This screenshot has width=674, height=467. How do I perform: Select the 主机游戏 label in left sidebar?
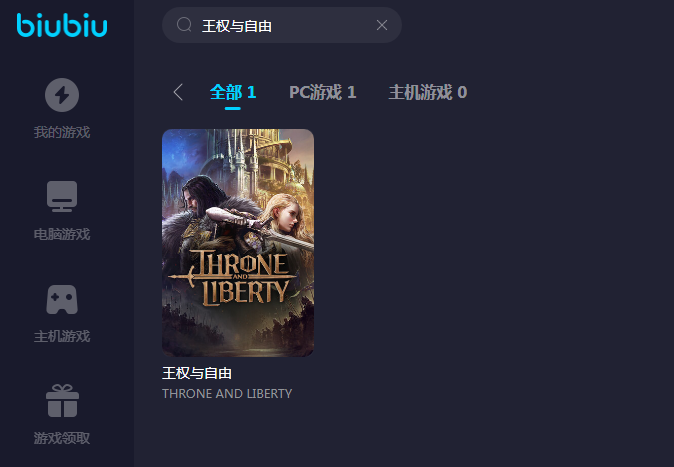coord(62,336)
